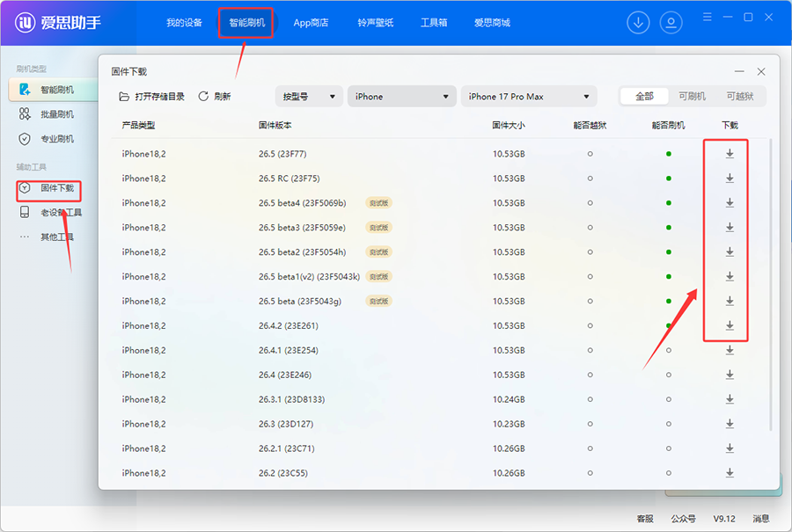Select the 全部 filter
Screen dimensions: 792x532
coord(644,97)
